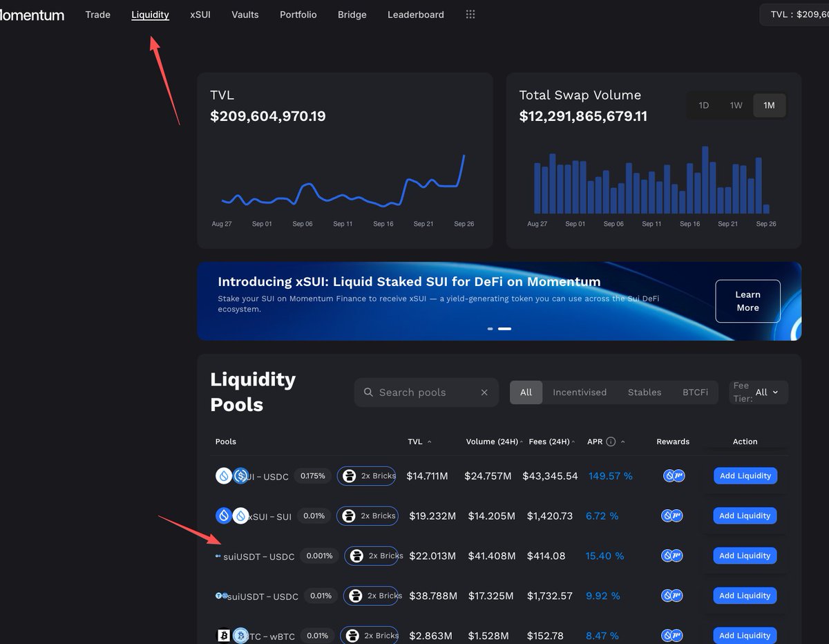The width and height of the screenshot is (829, 644).
Task: Sort pools by Volume (24H) column
Action: 495,442
